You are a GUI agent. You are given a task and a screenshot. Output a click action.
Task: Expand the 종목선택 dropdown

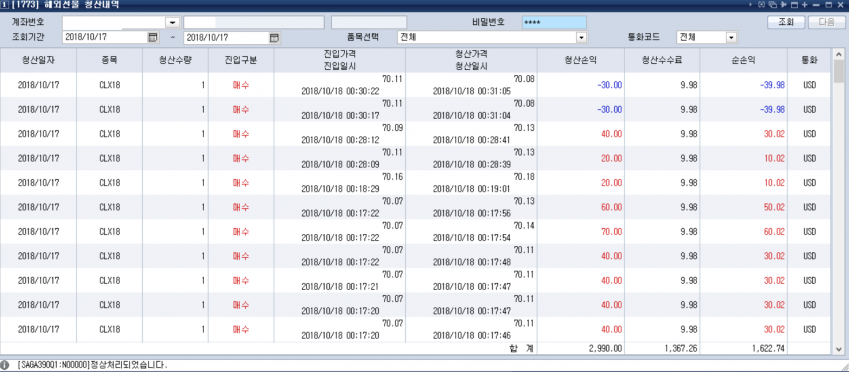pyautogui.click(x=582, y=38)
